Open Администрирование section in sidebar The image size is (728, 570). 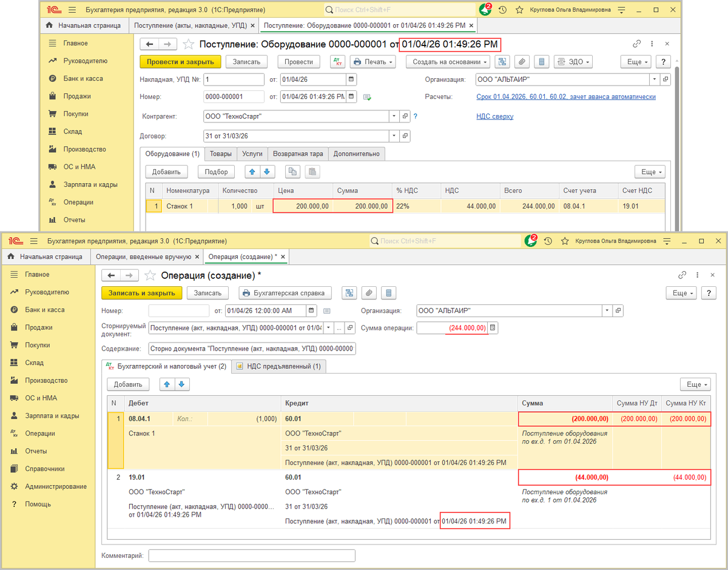tap(55, 486)
